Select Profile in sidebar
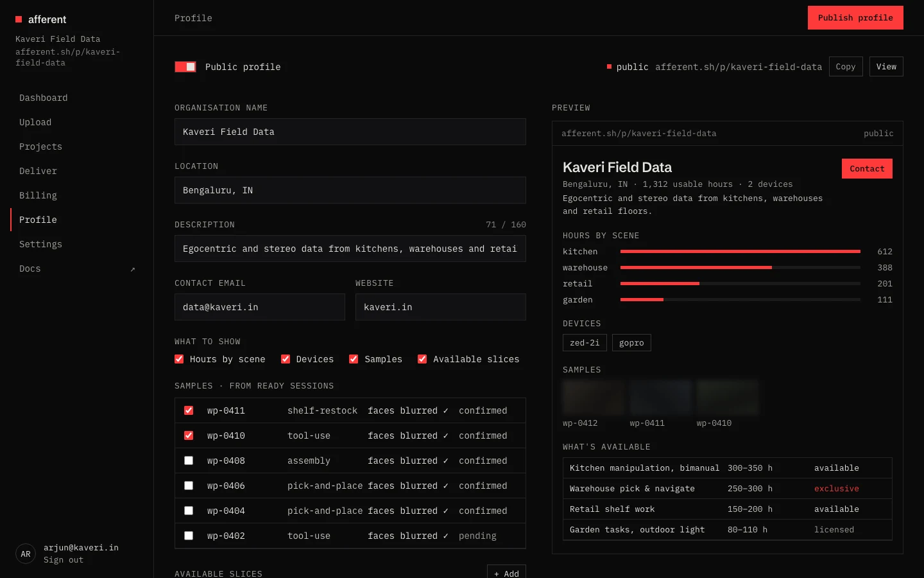The image size is (924, 578). tap(76, 220)
